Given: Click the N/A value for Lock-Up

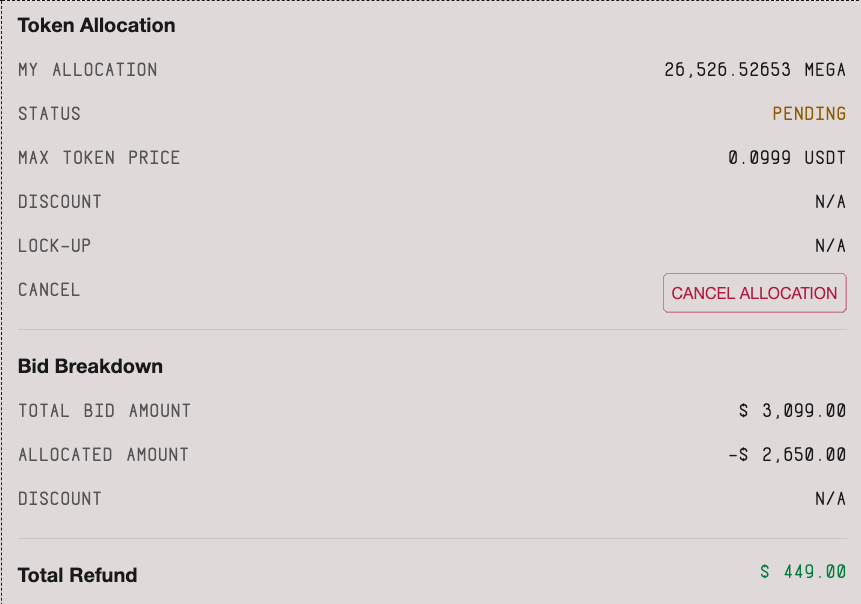Looking at the screenshot, I should [830, 246].
